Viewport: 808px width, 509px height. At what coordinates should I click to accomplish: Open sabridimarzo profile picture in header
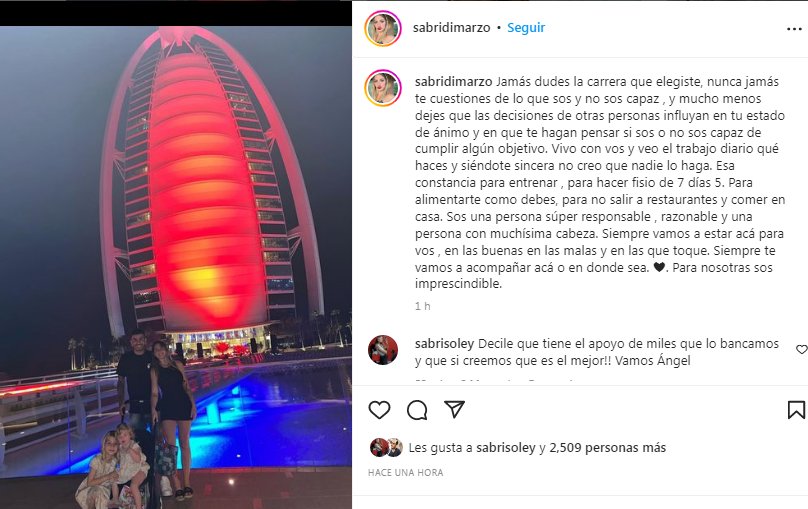coord(383,28)
